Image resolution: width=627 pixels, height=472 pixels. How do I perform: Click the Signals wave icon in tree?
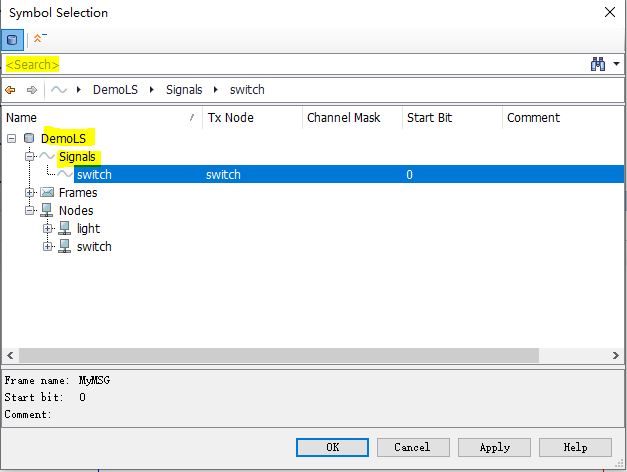pos(47,156)
